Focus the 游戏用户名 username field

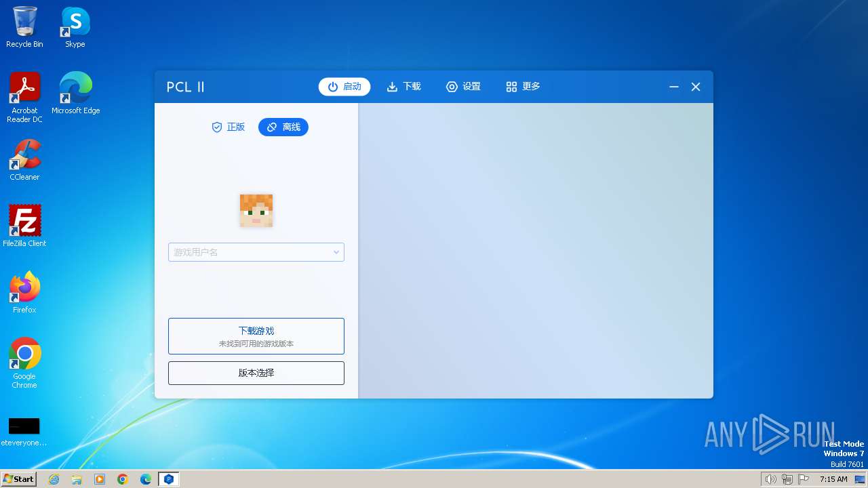tap(256, 252)
